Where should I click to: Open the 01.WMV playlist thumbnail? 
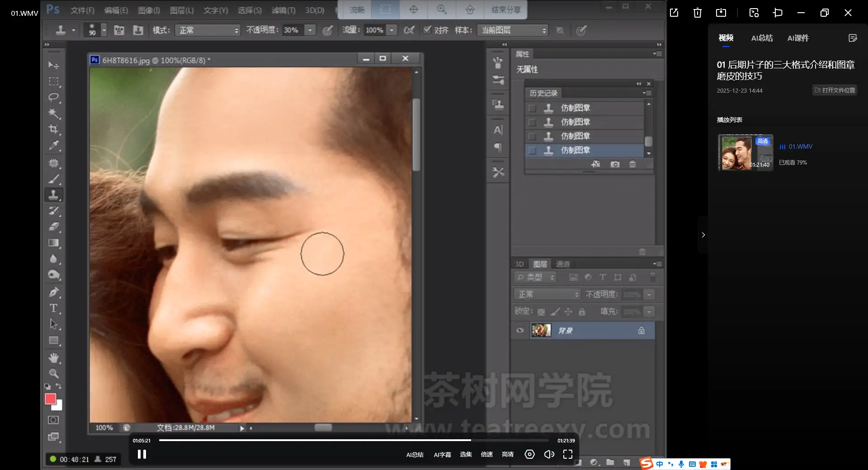[x=745, y=152]
